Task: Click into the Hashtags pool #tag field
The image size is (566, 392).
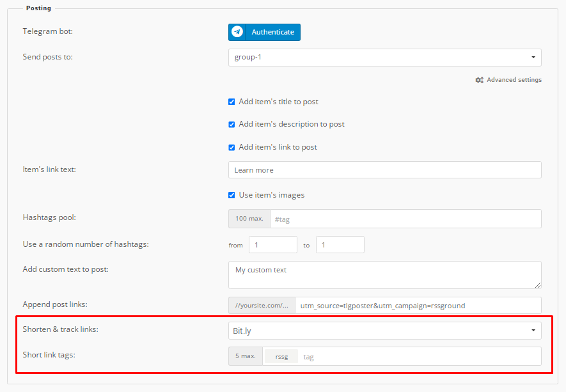Action: [405, 219]
